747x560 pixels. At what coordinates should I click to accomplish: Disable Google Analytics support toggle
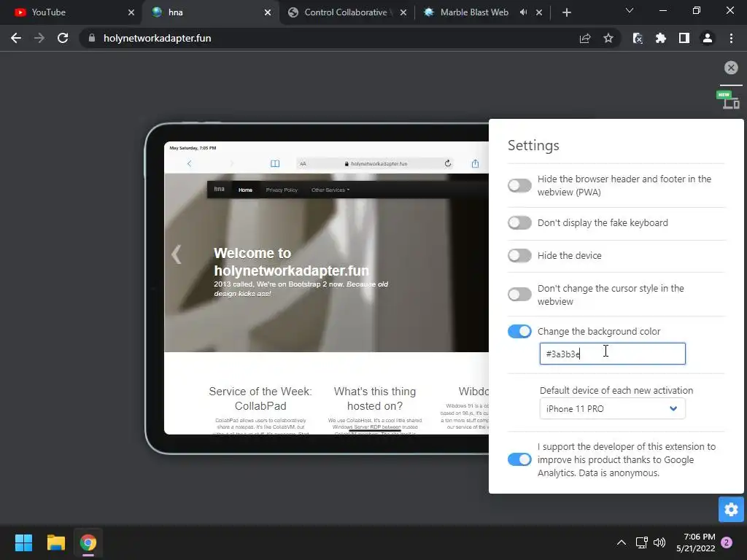pos(519,459)
